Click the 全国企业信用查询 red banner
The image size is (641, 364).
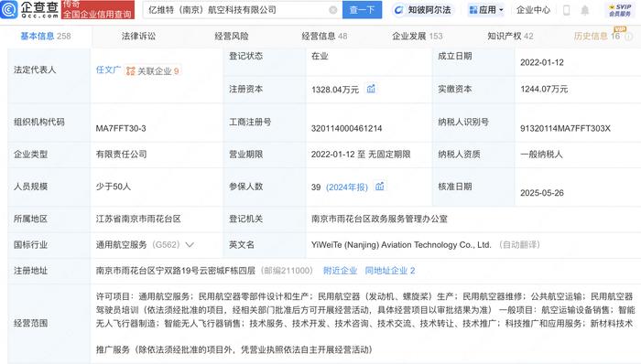pyautogui.click(x=98, y=10)
